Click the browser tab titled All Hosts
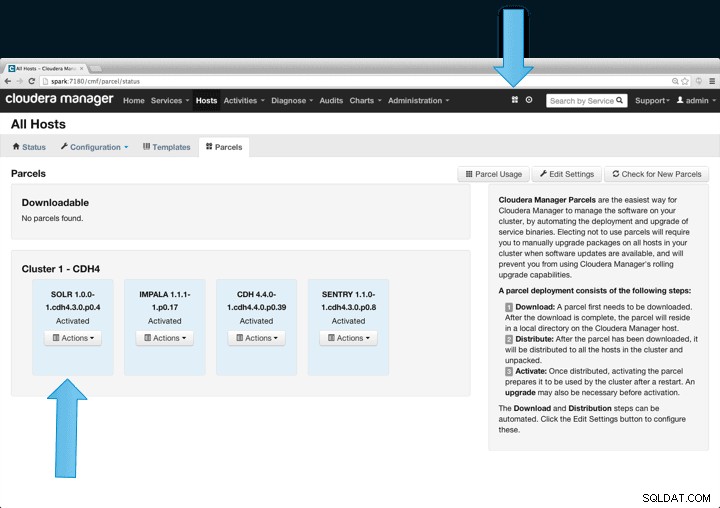720x508 pixels. click(x=46, y=68)
